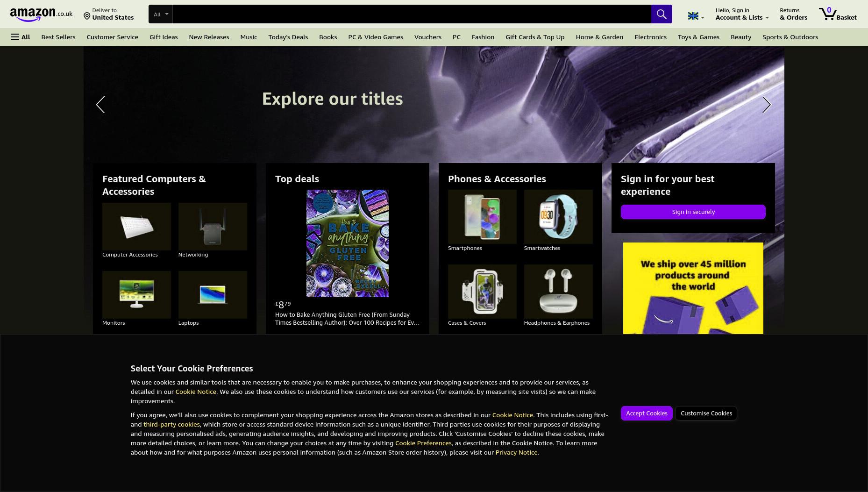
Task: Open Smartphones product image
Action: [482, 217]
